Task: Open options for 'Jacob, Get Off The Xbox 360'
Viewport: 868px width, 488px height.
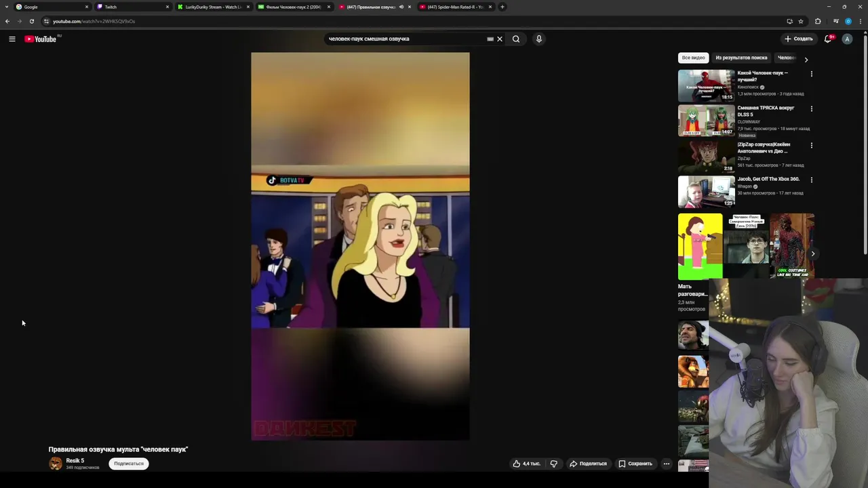Action: click(x=812, y=180)
